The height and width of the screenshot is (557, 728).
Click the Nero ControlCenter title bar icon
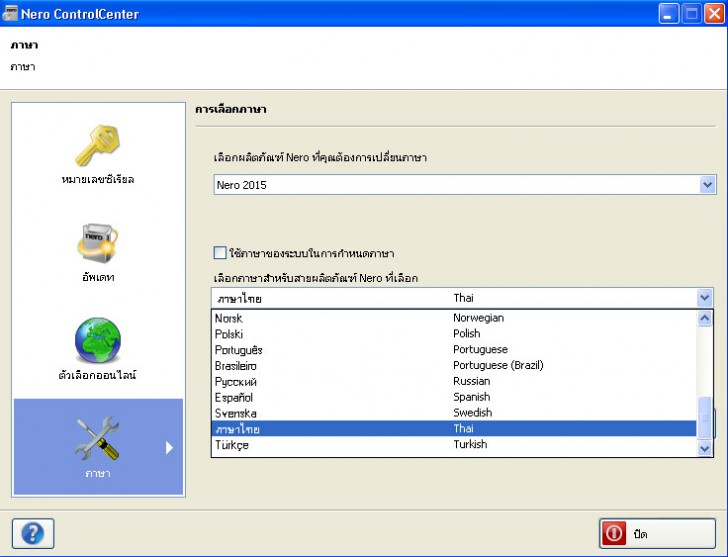(10, 13)
